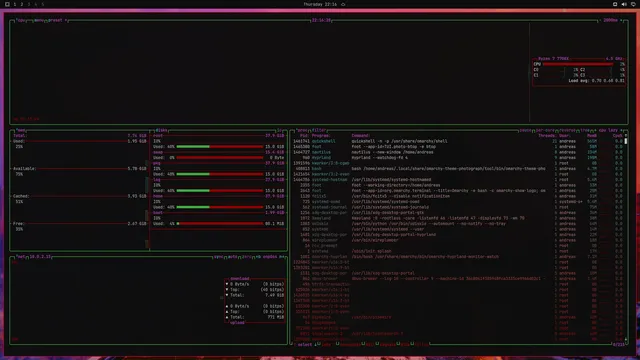The height and width of the screenshot is (360, 640).
Task: Click kill in the proc footer
Action: click(370, 344)
